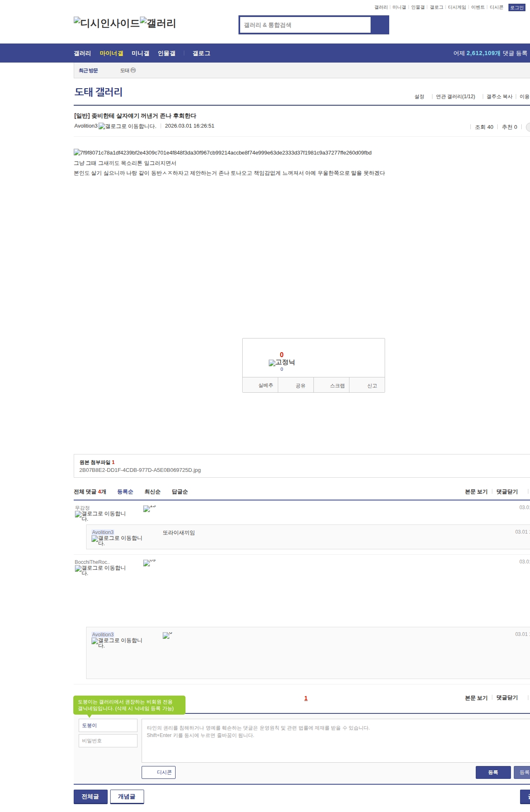Click the 디시인사이드 logo image
The height and width of the screenshot is (812, 530).
click(x=107, y=23)
